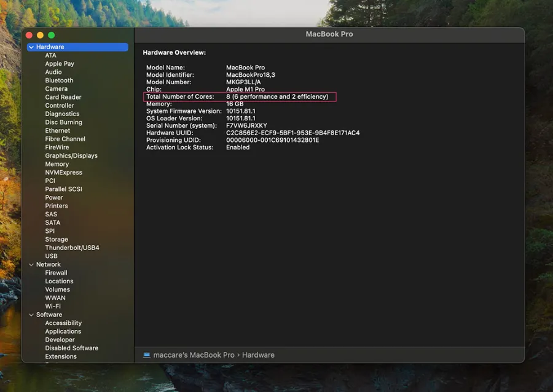This screenshot has width=553, height=392.
Task: Select Locations under Network
Action: (x=59, y=281)
